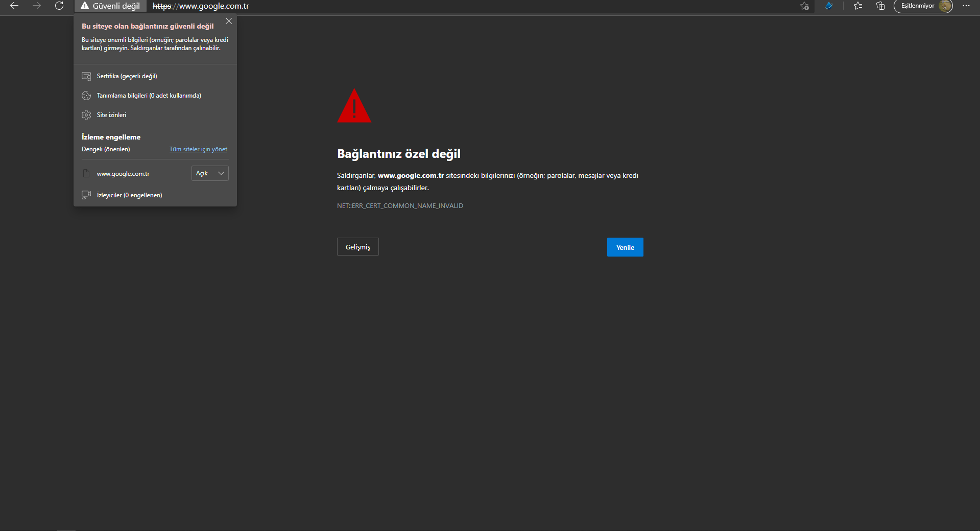The image size is (980, 531).
Task: Reload the page with refresh icon
Action: point(59,6)
